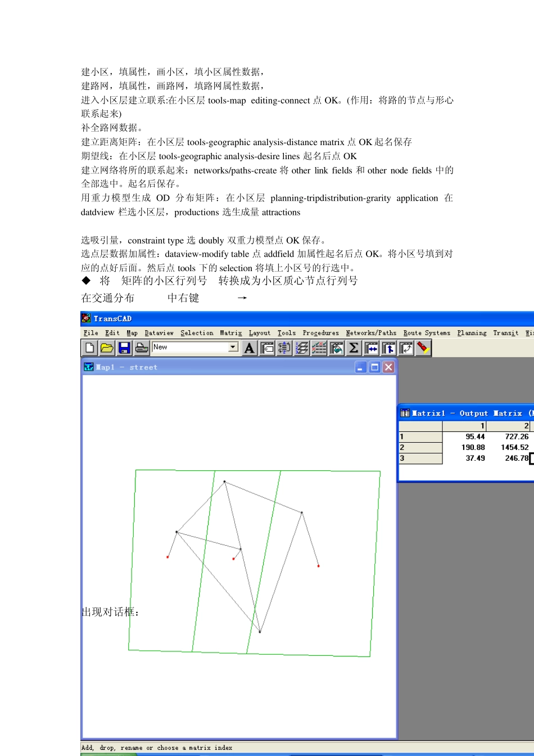Select matrix row header 2
This screenshot has height=756, width=534.
coord(420,447)
